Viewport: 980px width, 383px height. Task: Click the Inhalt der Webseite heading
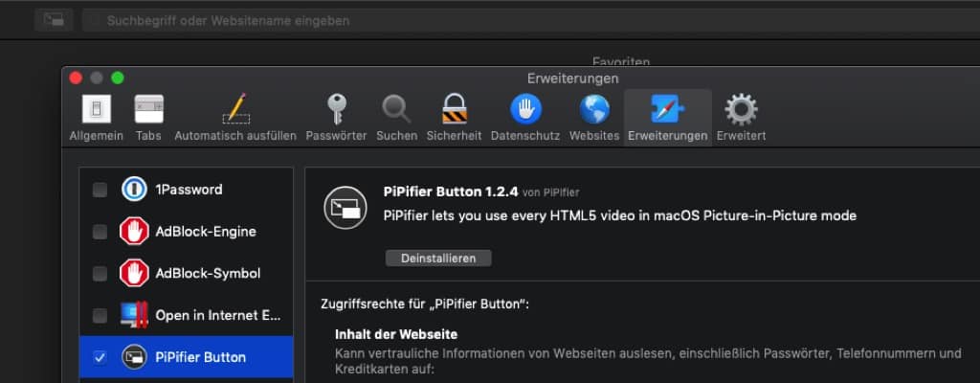(x=396, y=333)
